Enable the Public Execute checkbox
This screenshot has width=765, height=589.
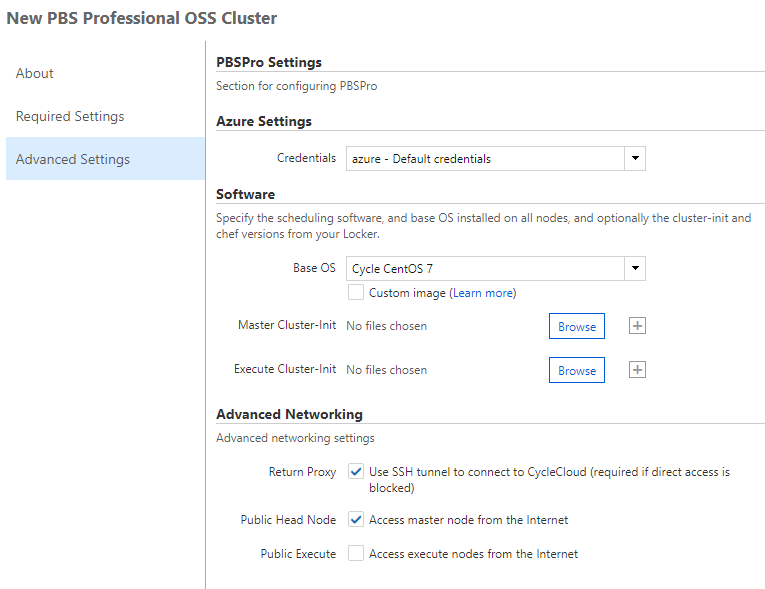click(x=355, y=554)
